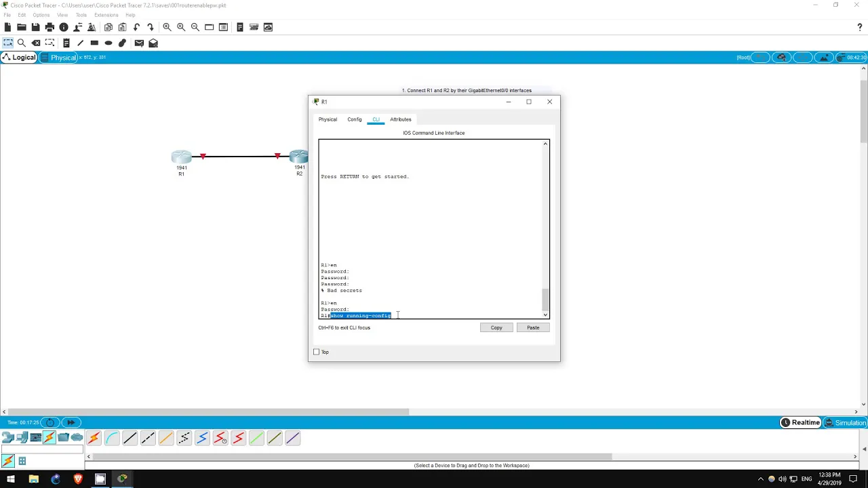The width and height of the screenshot is (868, 488).
Task: Open the File menu
Action: [7, 15]
